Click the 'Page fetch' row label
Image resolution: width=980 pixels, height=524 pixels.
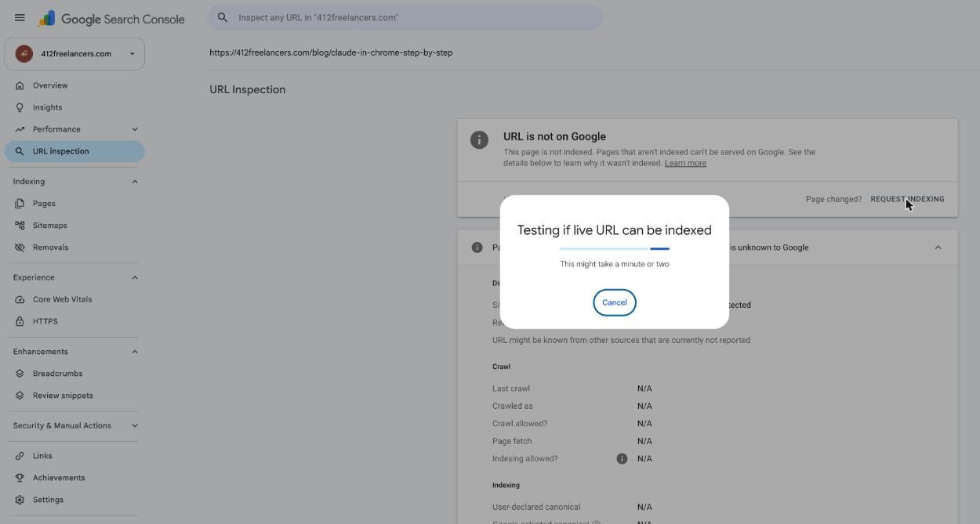point(512,441)
